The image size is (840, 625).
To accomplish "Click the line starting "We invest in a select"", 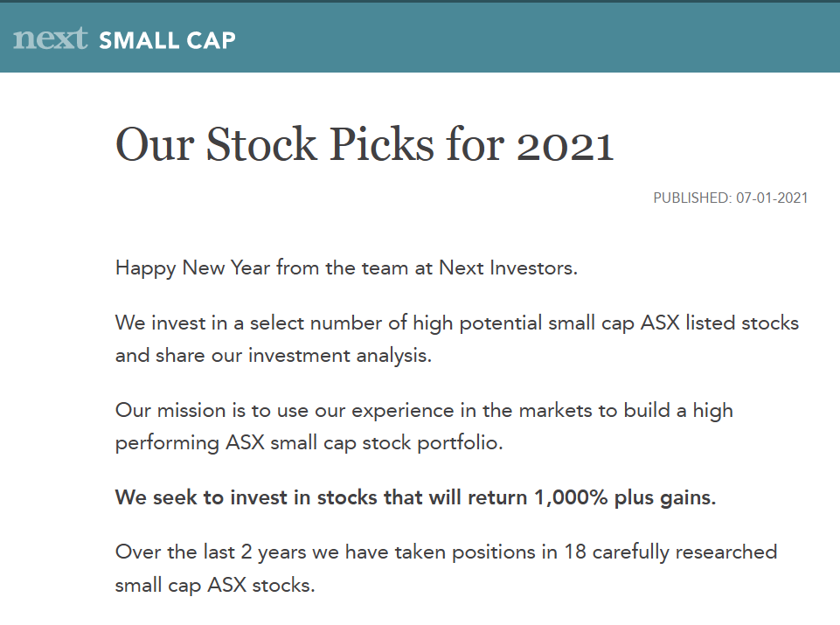I will (457, 323).
